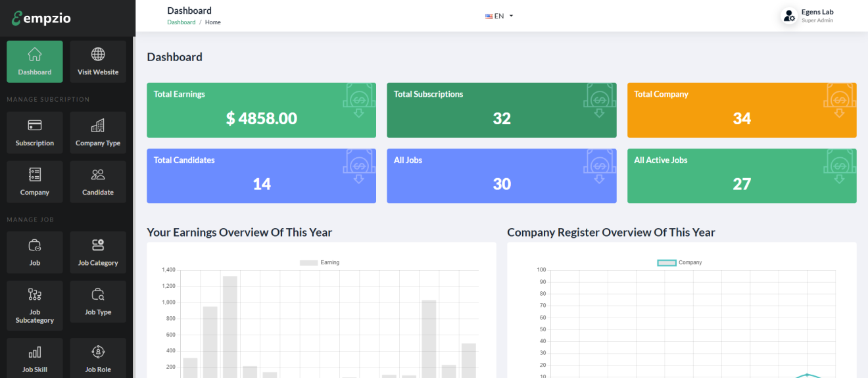
Task: Open the Subscription card icon
Action: [35, 125]
